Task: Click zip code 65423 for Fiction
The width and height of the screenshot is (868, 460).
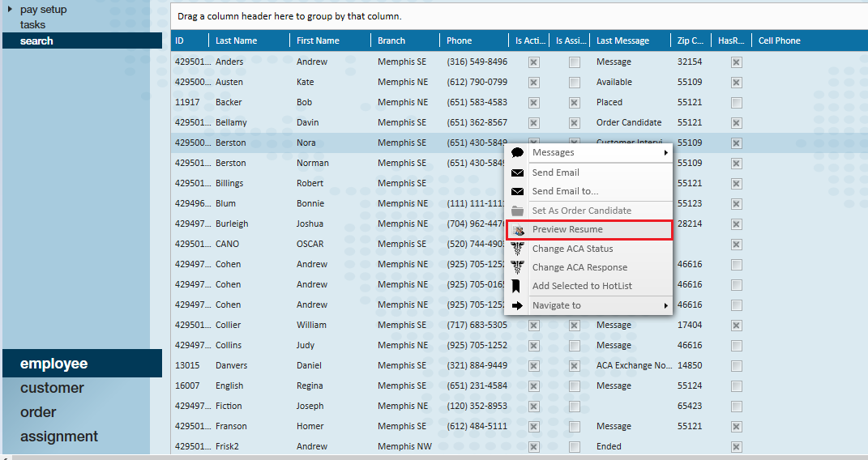Action: pos(690,407)
